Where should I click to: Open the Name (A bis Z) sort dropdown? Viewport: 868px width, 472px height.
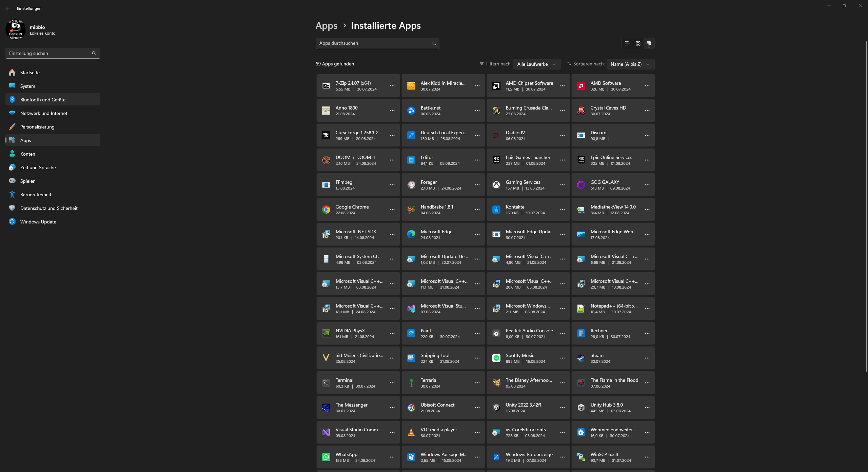(630, 64)
